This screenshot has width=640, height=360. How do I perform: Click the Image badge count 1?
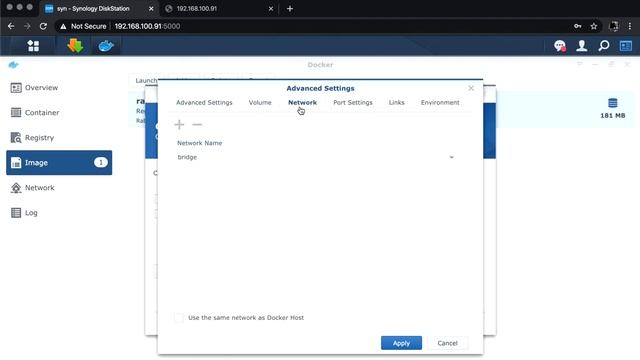click(x=101, y=162)
